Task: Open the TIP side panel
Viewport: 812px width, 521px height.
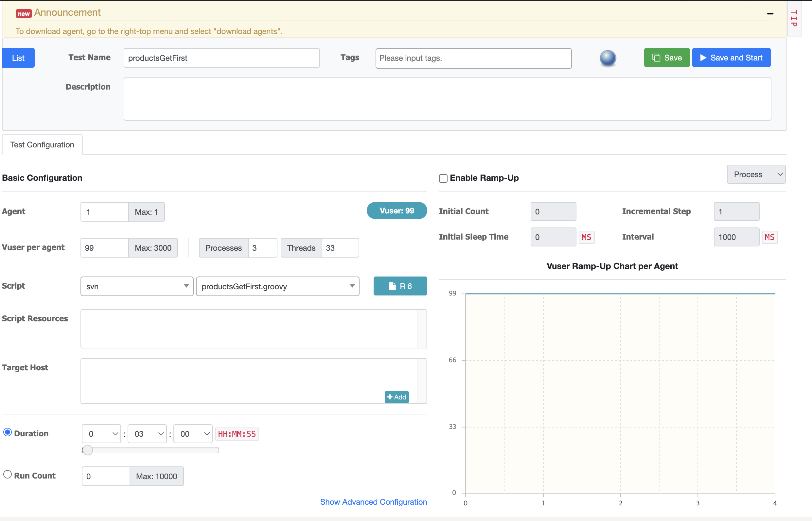Action: (x=794, y=19)
